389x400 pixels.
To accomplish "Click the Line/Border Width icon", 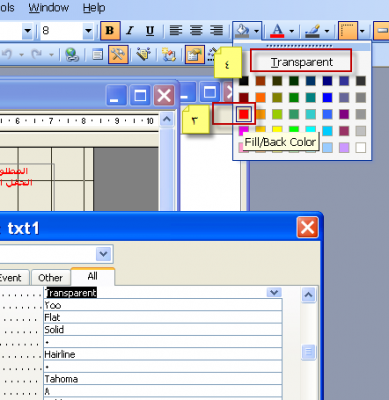I will (x=348, y=31).
